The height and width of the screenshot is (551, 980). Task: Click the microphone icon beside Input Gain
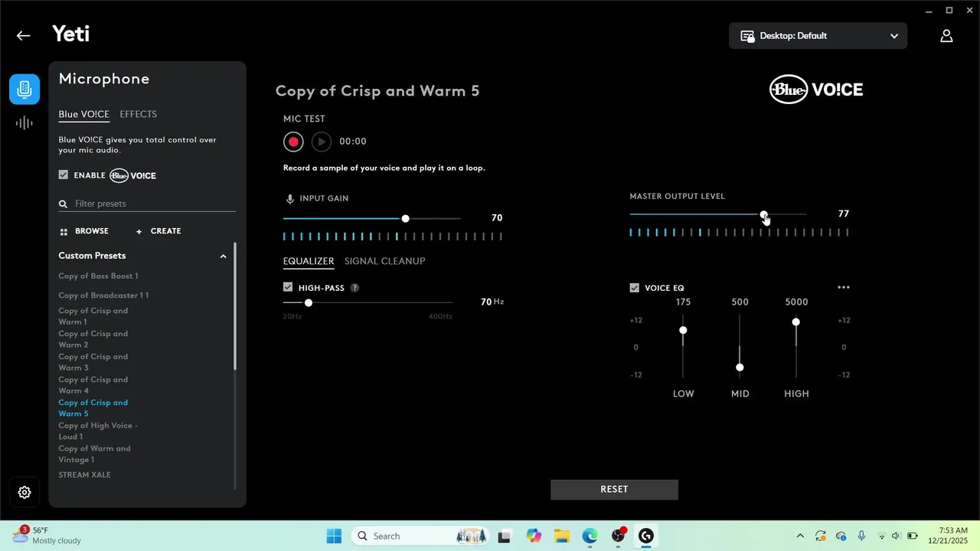289,199
